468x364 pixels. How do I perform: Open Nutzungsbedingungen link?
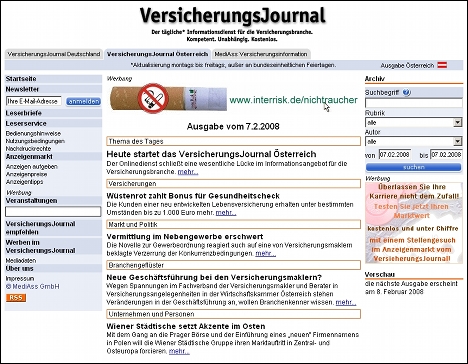(x=35, y=141)
